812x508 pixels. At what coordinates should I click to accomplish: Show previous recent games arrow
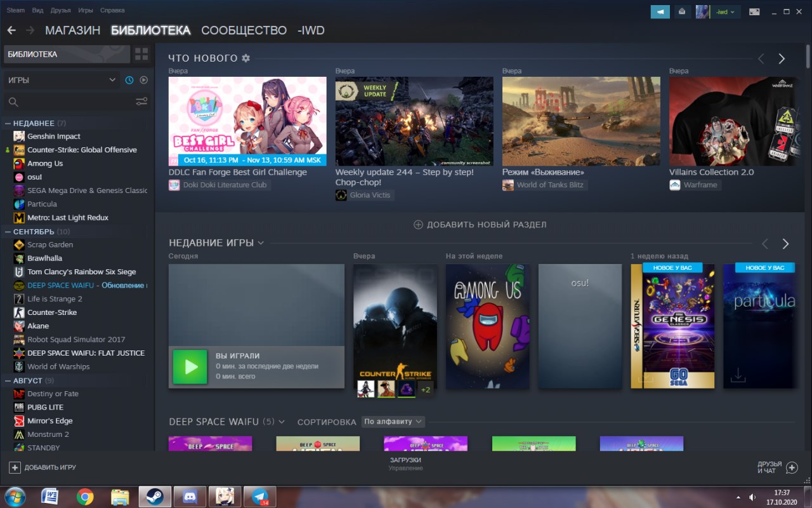click(x=765, y=244)
